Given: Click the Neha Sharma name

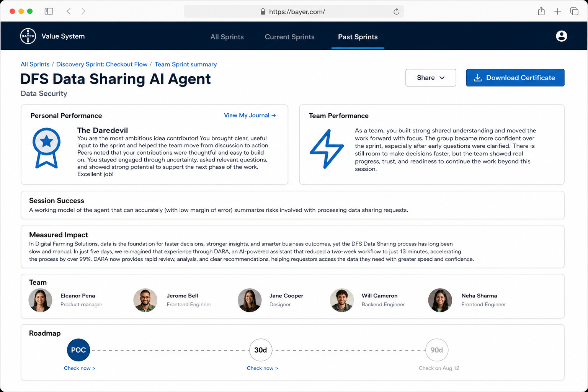Looking at the screenshot, I should [x=479, y=296].
